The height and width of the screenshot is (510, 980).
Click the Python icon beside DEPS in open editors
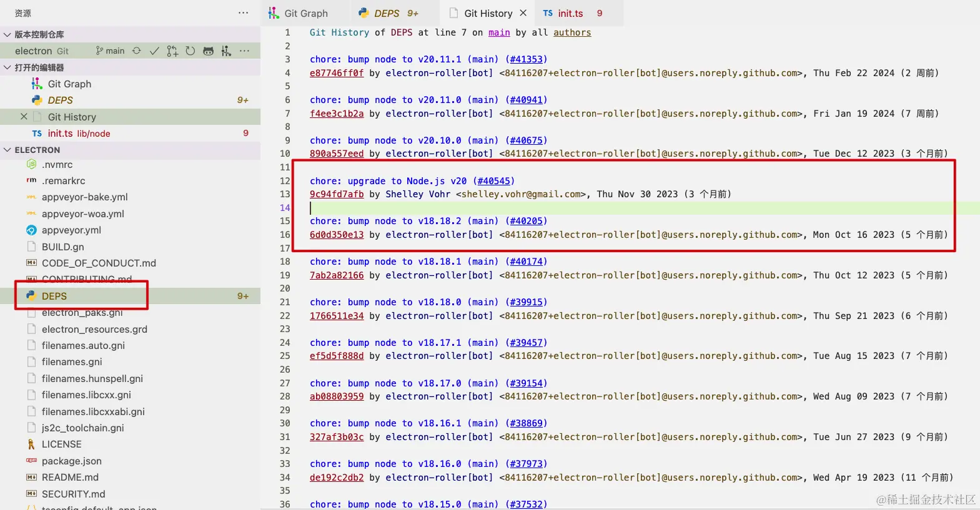click(x=37, y=100)
